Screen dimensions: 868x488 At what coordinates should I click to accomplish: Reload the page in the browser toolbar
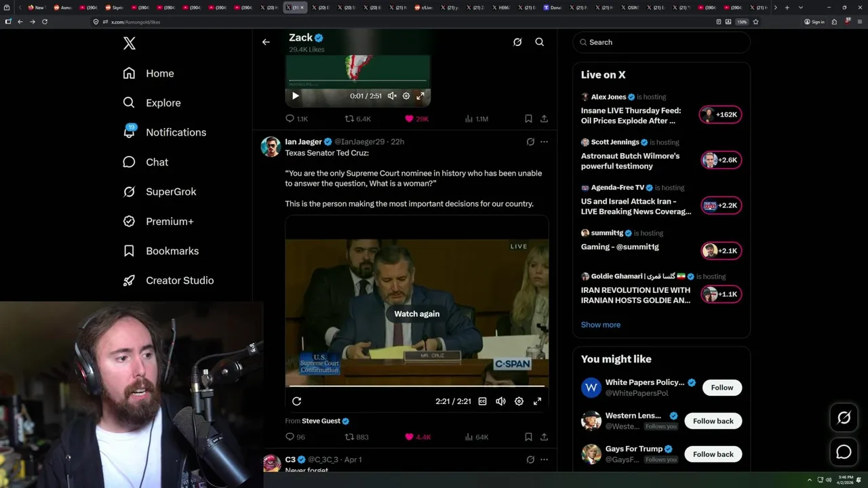coord(45,22)
